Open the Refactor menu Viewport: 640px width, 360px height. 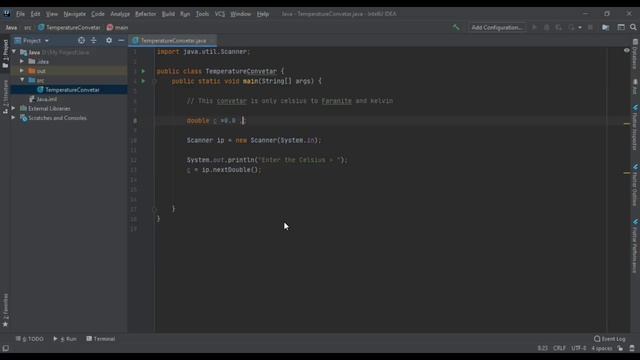[x=145, y=13]
